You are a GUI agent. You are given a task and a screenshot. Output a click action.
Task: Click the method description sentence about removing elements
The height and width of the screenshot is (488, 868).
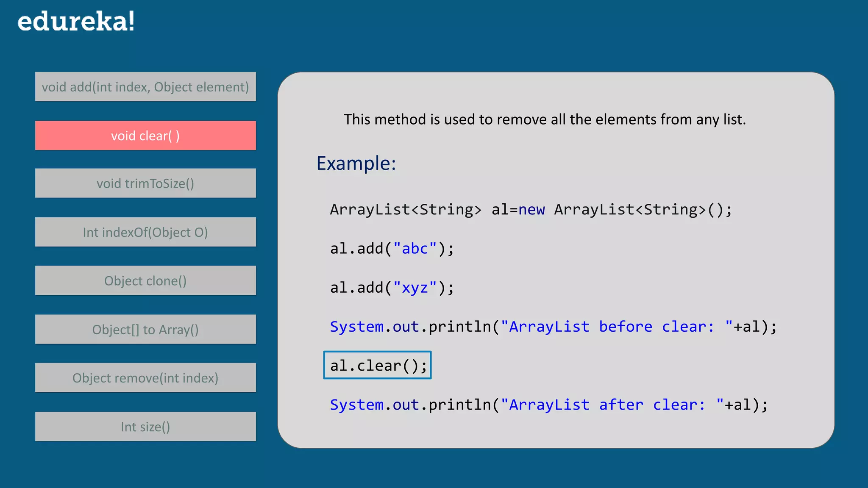[545, 119]
